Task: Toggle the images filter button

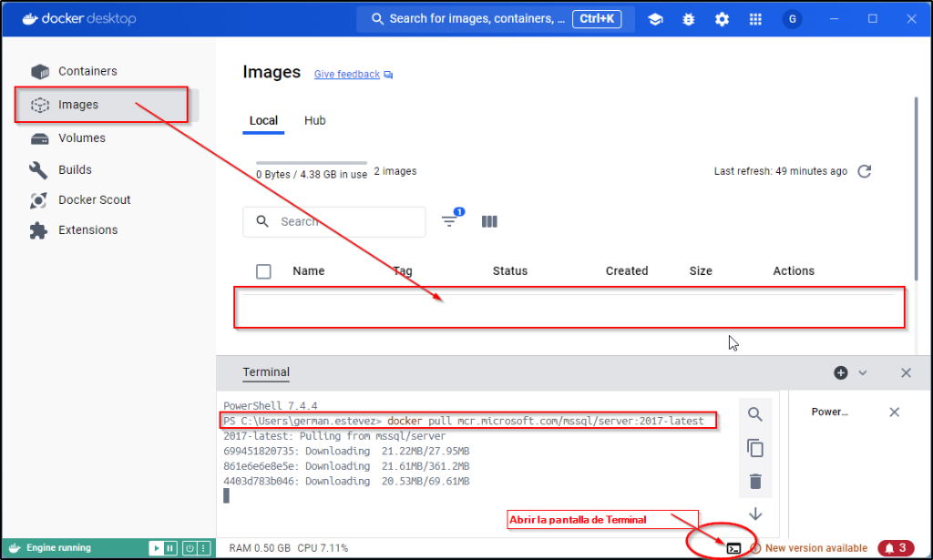Action: click(450, 221)
